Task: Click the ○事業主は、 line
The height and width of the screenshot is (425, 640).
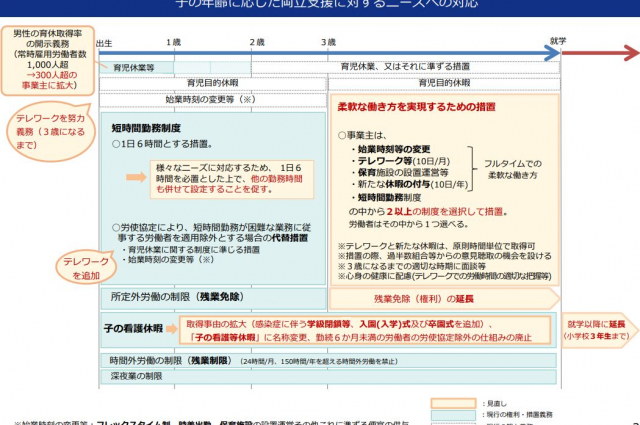Action: coord(362,135)
